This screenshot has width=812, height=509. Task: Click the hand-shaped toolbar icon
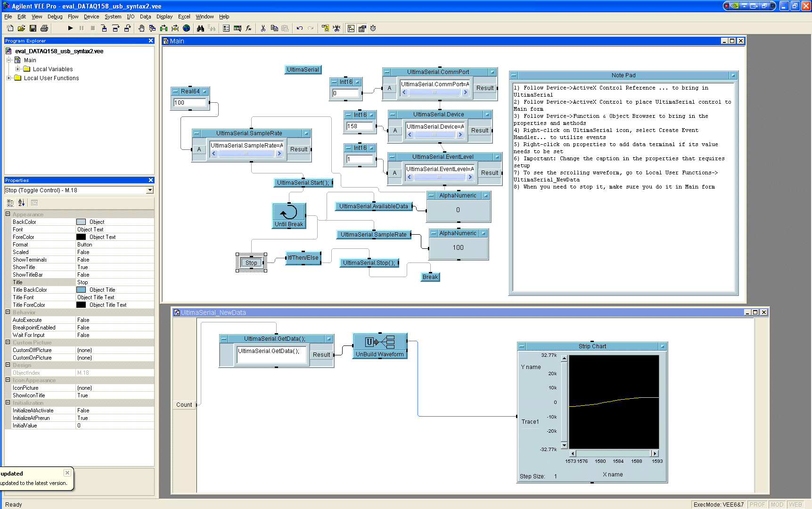141,28
